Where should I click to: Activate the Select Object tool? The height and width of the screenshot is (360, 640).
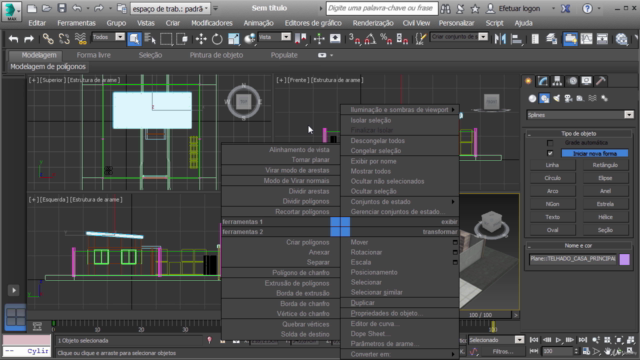(x=134, y=39)
